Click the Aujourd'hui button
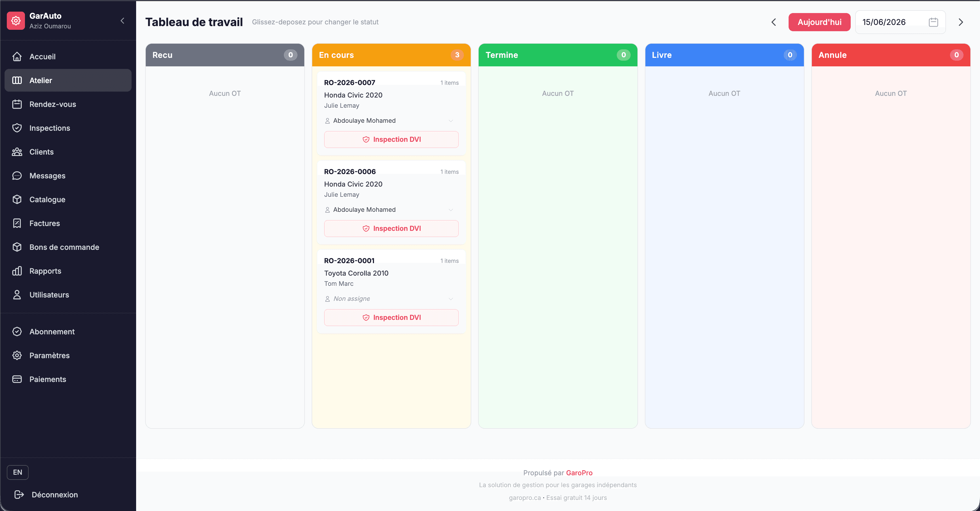 click(819, 22)
